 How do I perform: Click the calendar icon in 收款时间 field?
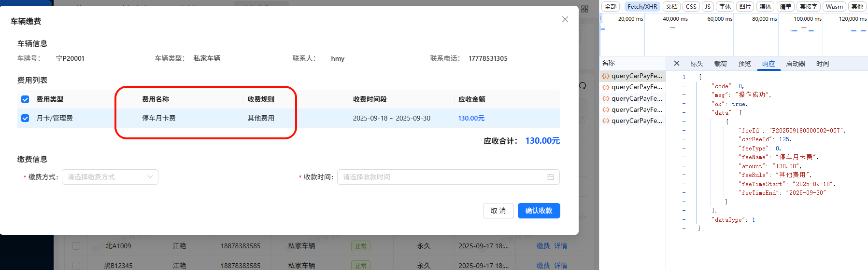pyautogui.click(x=550, y=177)
